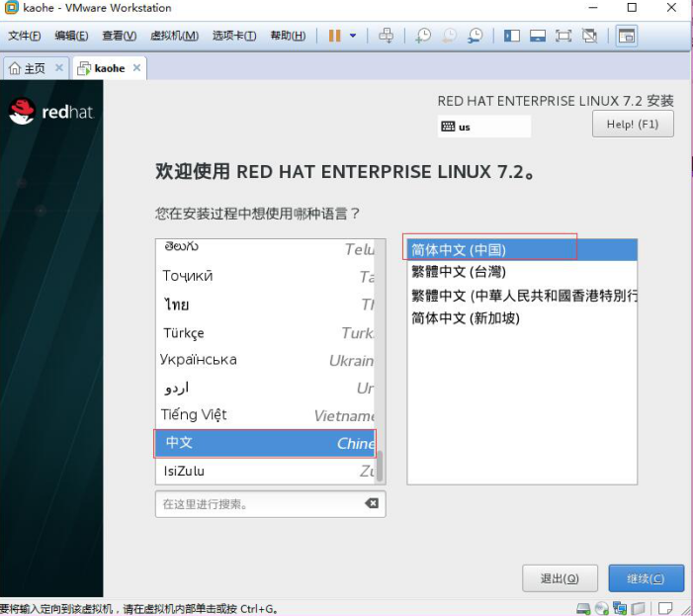Select IsiZulu language row
693x616 pixels.
[x=265, y=471]
